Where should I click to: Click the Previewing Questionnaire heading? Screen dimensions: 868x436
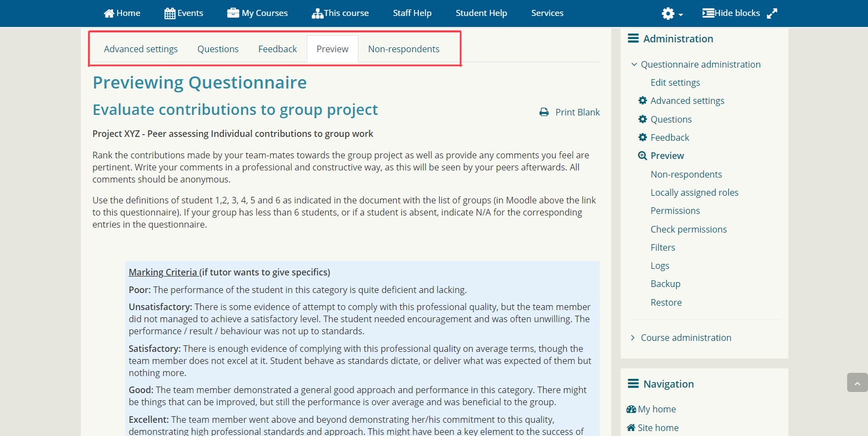[200, 82]
